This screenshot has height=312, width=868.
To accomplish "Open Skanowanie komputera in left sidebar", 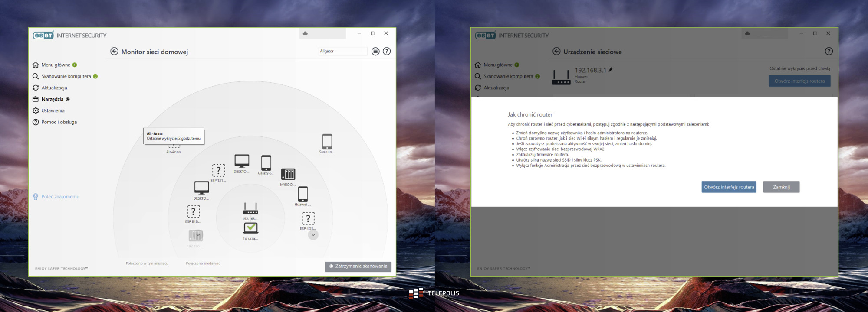I will pos(66,76).
